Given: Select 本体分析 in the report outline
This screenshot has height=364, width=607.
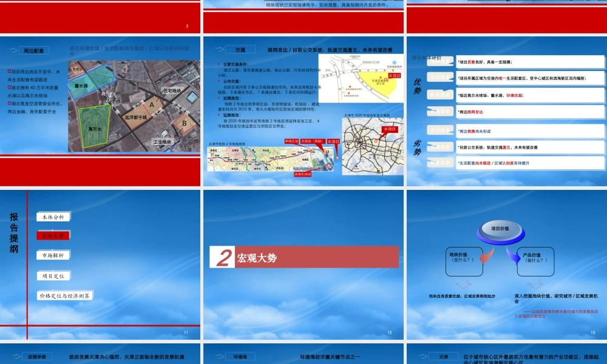Looking at the screenshot, I should pos(53,217).
